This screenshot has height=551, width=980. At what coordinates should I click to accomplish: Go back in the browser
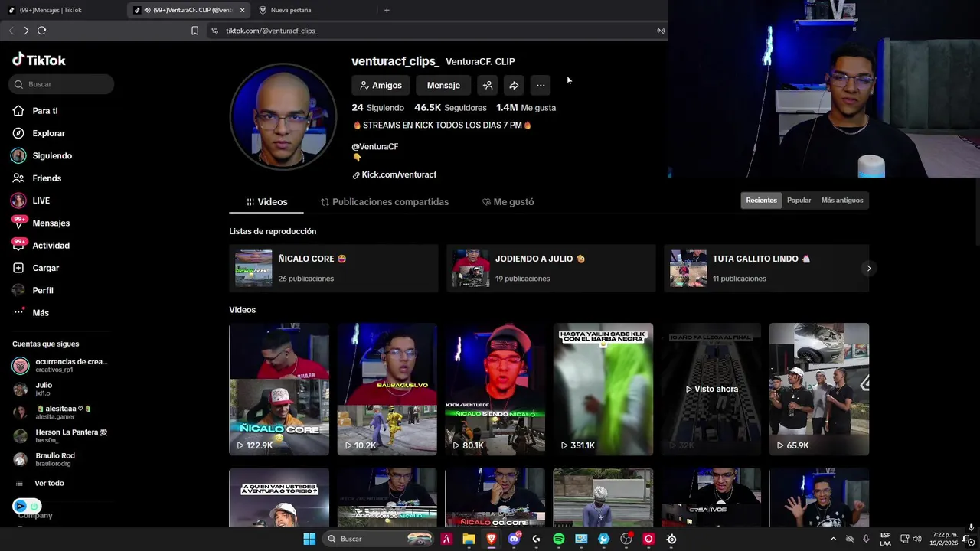[11, 31]
